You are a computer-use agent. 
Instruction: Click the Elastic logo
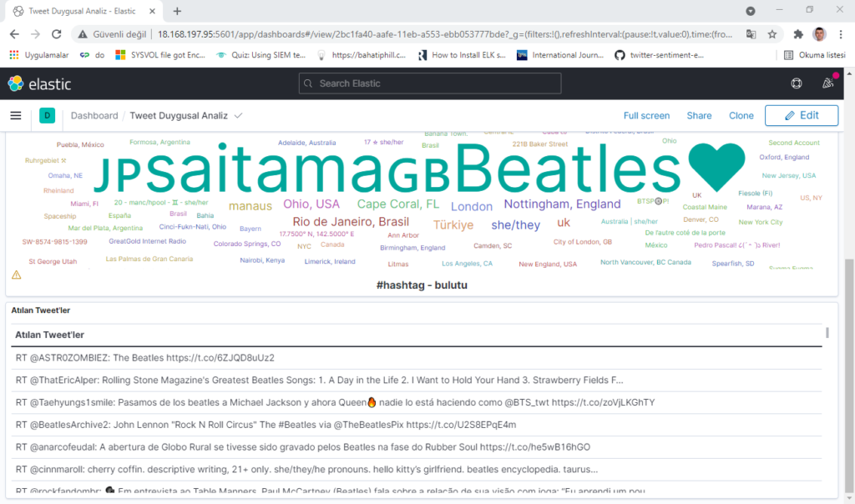39,84
